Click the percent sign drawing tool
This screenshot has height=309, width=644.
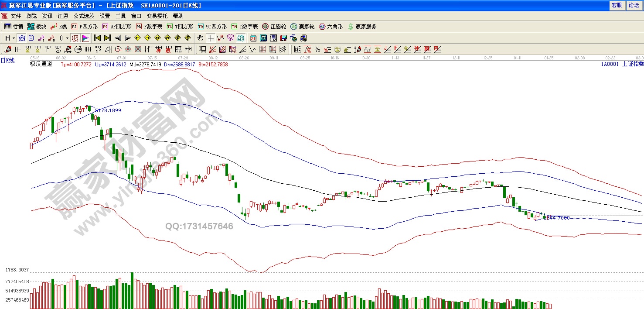click(x=317, y=49)
